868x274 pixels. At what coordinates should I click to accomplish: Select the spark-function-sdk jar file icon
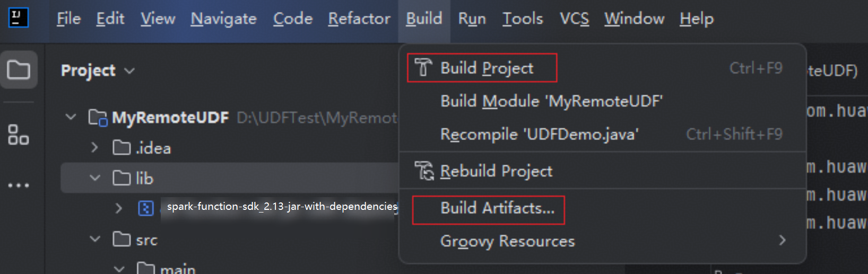pyautogui.click(x=146, y=208)
